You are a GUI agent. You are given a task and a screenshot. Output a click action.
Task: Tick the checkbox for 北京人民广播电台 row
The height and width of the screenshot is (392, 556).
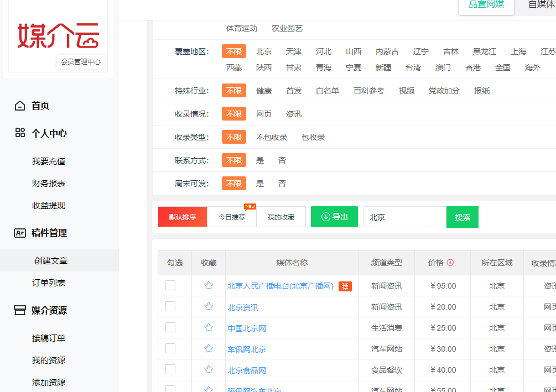pos(170,286)
